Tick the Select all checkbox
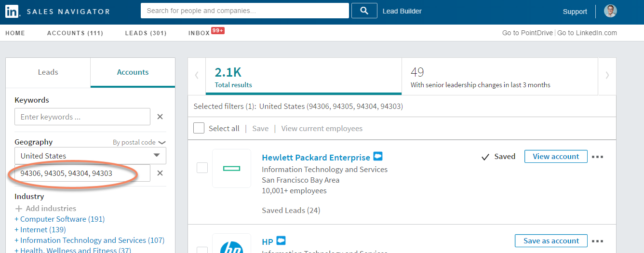This screenshot has height=253, width=644. (x=199, y=128)
